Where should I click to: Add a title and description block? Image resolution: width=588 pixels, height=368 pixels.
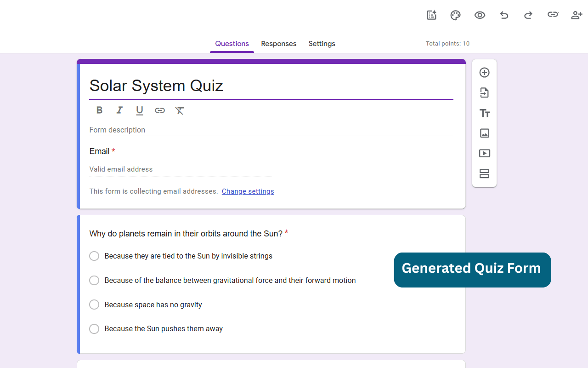484,113
